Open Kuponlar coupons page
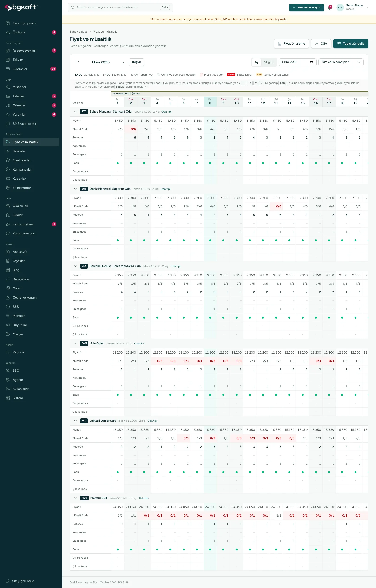 click(31, 179)
